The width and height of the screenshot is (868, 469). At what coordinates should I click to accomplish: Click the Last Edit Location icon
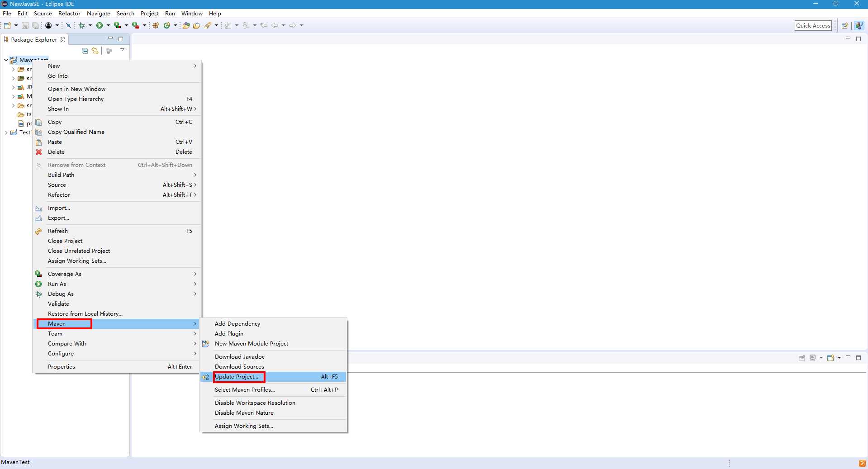point(264,25)
